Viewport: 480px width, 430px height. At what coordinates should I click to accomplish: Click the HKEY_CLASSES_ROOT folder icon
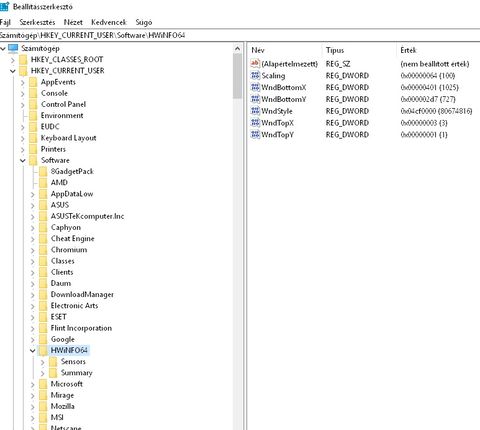(x=23, y=60)
